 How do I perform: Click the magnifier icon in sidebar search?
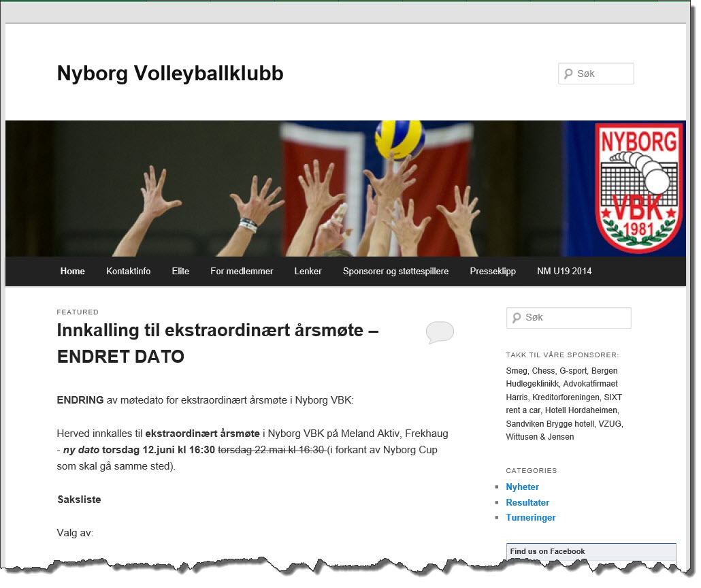(x=517, y=318)
